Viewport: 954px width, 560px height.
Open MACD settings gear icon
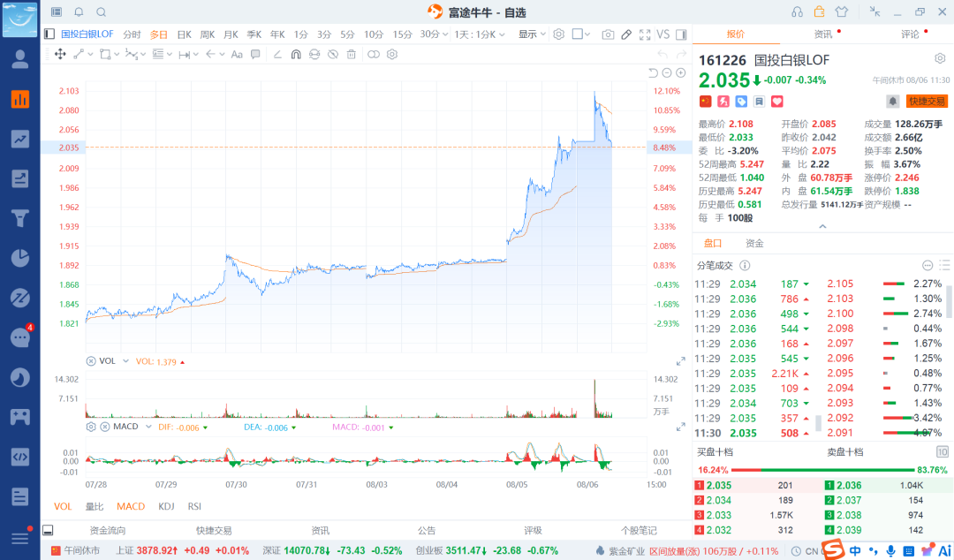coord(91,427)
